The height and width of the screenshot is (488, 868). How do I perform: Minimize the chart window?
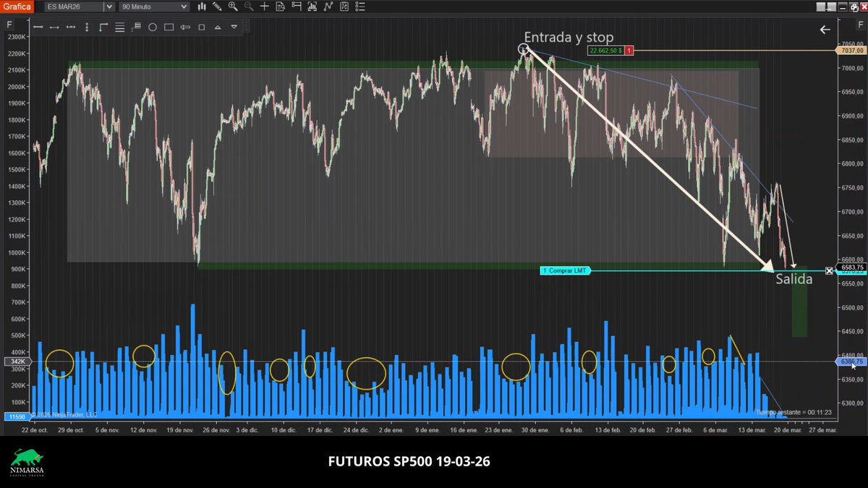click(x=843, y=7)
